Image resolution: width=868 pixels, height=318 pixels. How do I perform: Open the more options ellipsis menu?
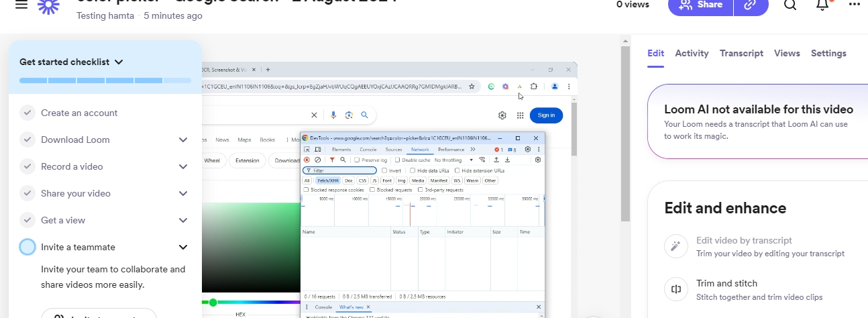tap(854, 4)
